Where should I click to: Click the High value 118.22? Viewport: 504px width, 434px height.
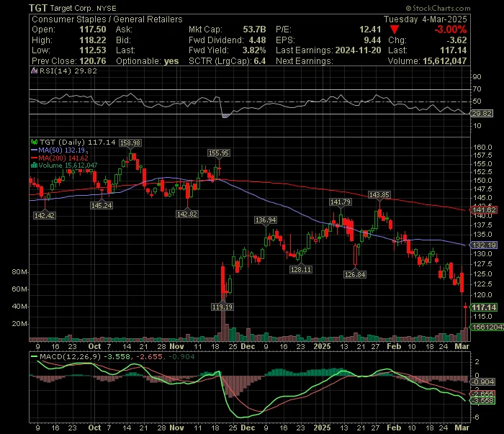coord(93,40)
